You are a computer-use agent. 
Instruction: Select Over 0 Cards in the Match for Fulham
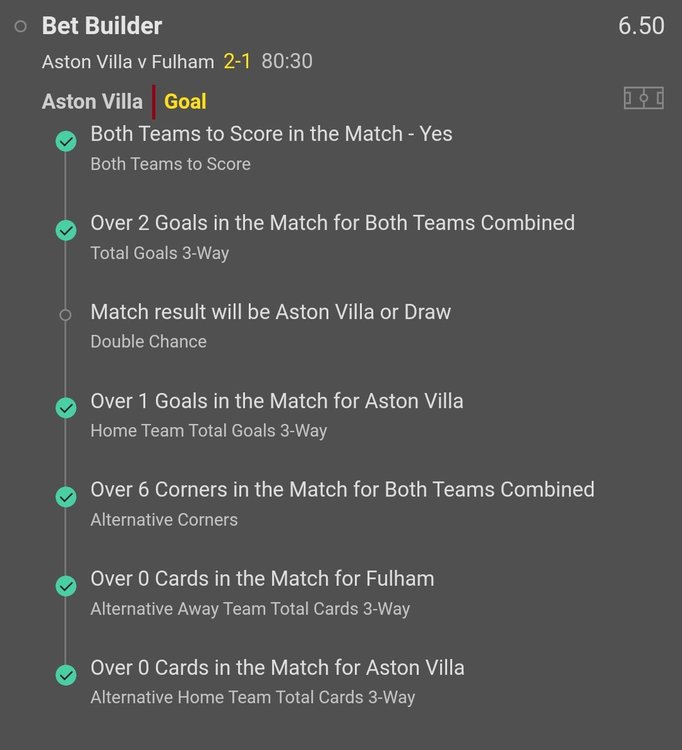coord(262,579)
